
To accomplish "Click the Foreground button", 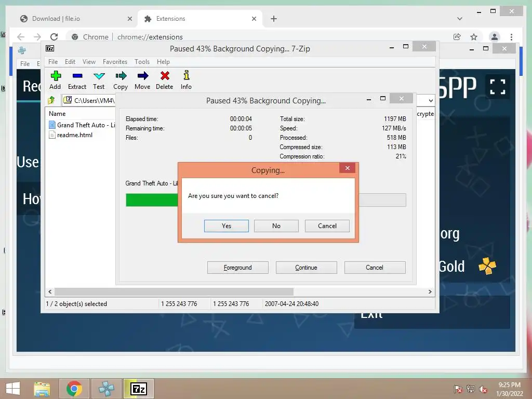I will (x=238, y=268).
